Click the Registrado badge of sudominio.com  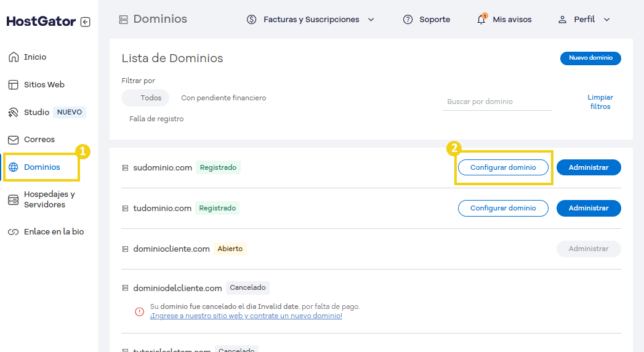coord(218,167)
